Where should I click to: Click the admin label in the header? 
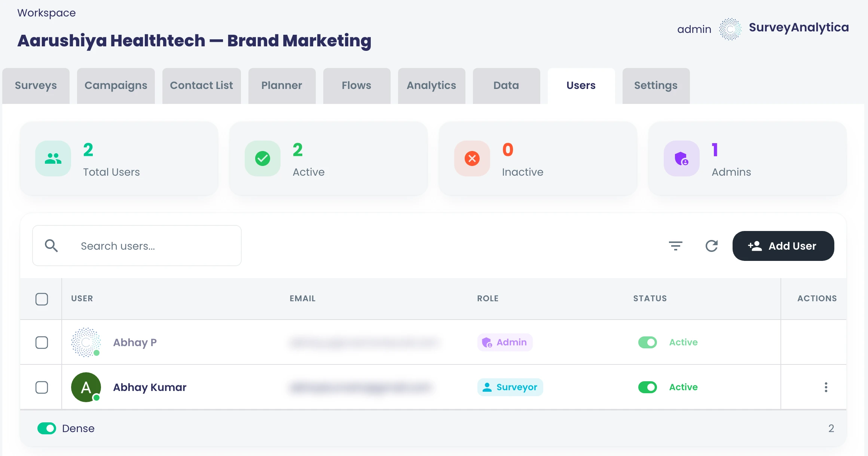click(694, 29)
